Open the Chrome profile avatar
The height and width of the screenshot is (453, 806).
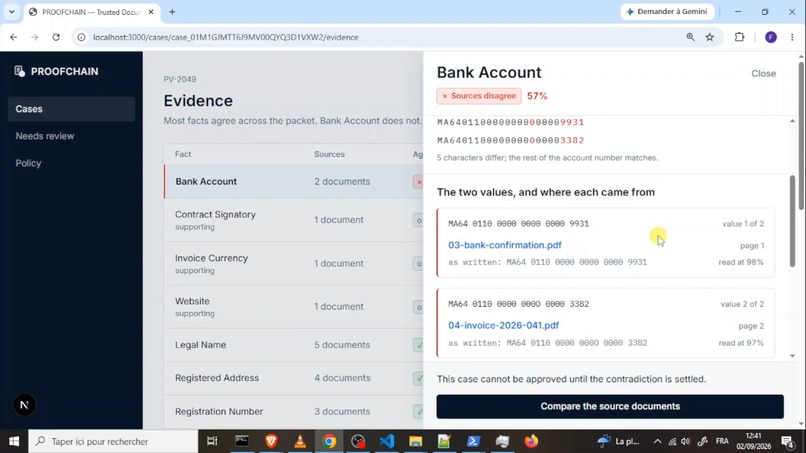[771, 37]
